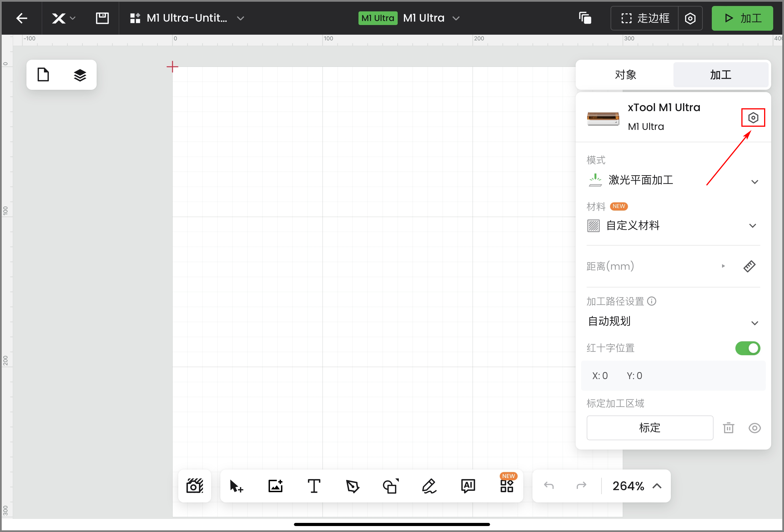Start processing with the green 加工 button
This screenshot has width=784, height=532.
[x=742, y=18]
